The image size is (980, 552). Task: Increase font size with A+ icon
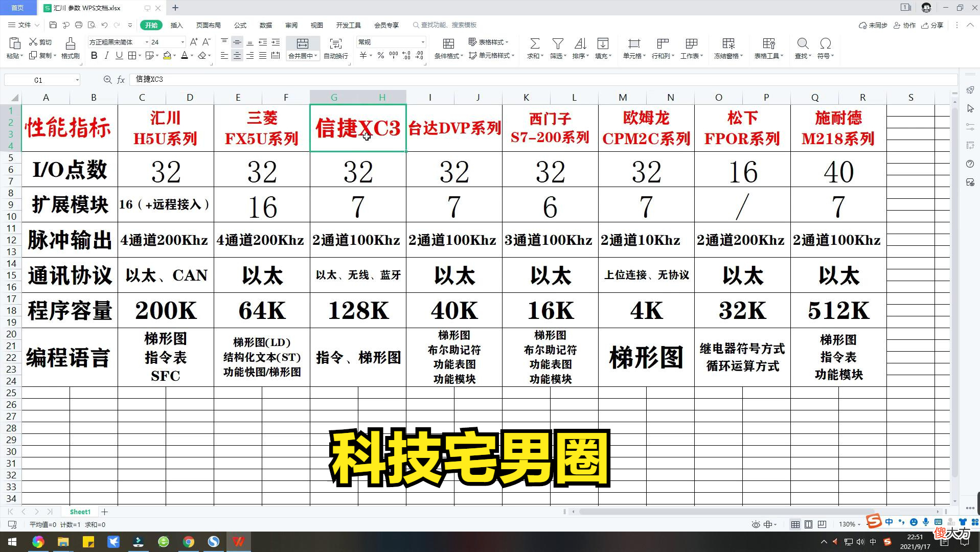pyautogui.click(x=194, y=42)
